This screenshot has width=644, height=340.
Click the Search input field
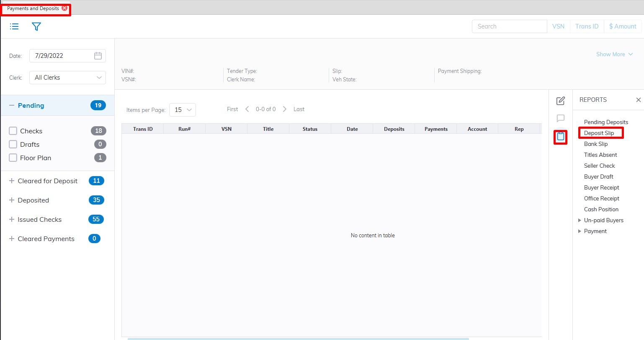(x=509, y=26)
